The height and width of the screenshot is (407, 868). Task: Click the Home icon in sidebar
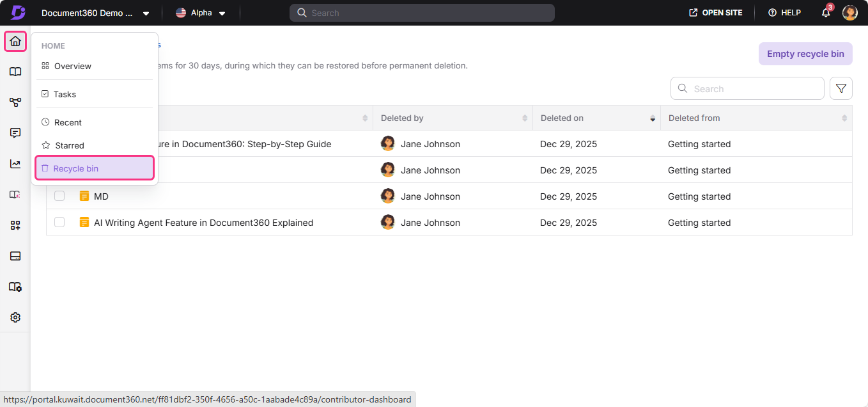(15, 42)
